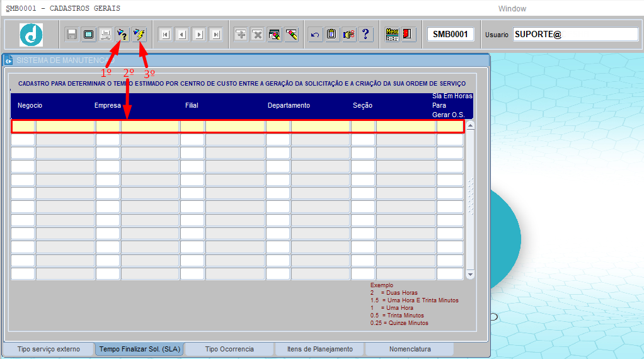Go to the last record
Image resolution: width=644 pixels, height=359 pixels.
(216, 35)
